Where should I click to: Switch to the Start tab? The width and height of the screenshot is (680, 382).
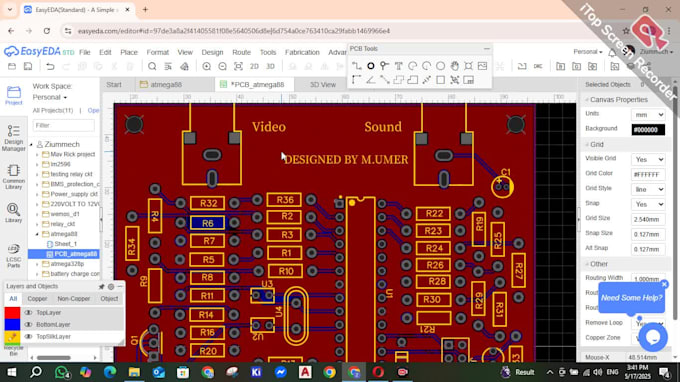click(x=114, y=85)
